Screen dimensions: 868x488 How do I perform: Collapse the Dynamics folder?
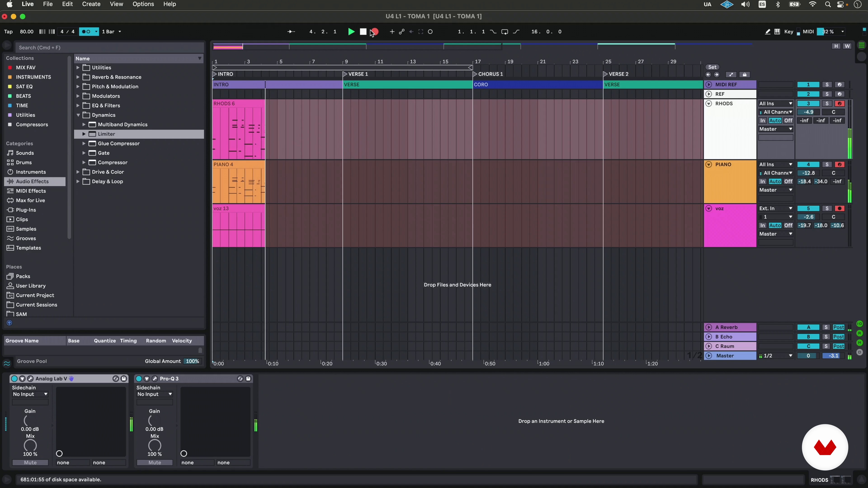(78, 115)
